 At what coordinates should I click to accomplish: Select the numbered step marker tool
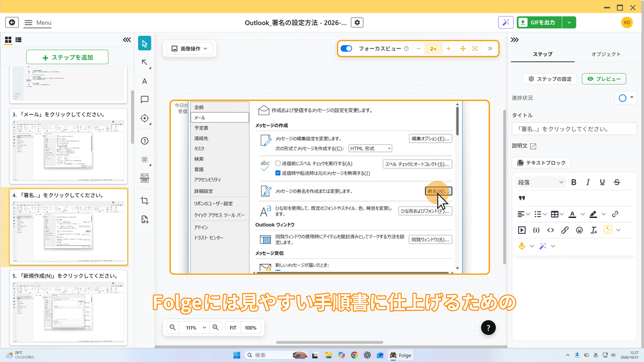[x=144, y=141]
